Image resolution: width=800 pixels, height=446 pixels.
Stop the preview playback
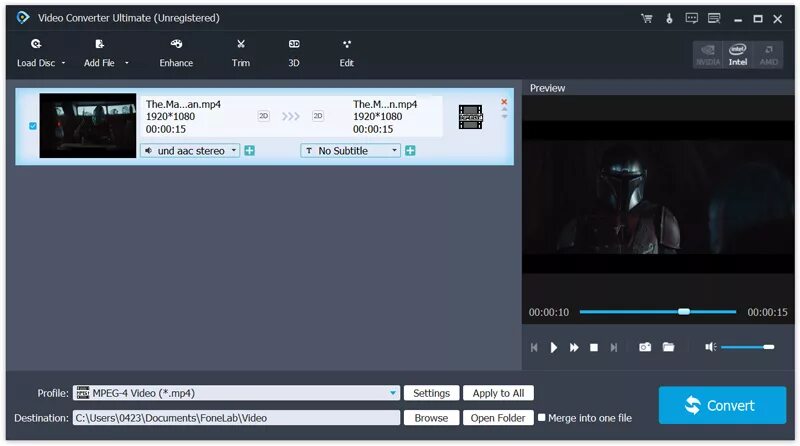[594, 348]
